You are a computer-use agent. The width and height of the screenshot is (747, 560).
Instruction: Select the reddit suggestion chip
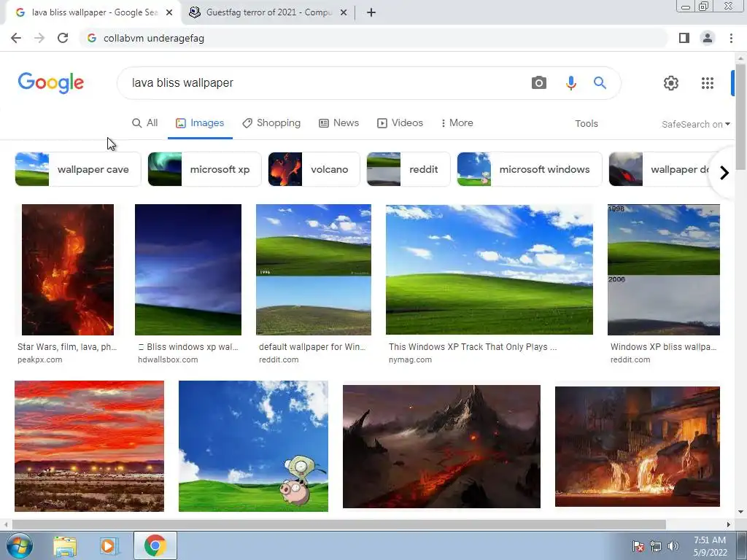coord(409,169)
